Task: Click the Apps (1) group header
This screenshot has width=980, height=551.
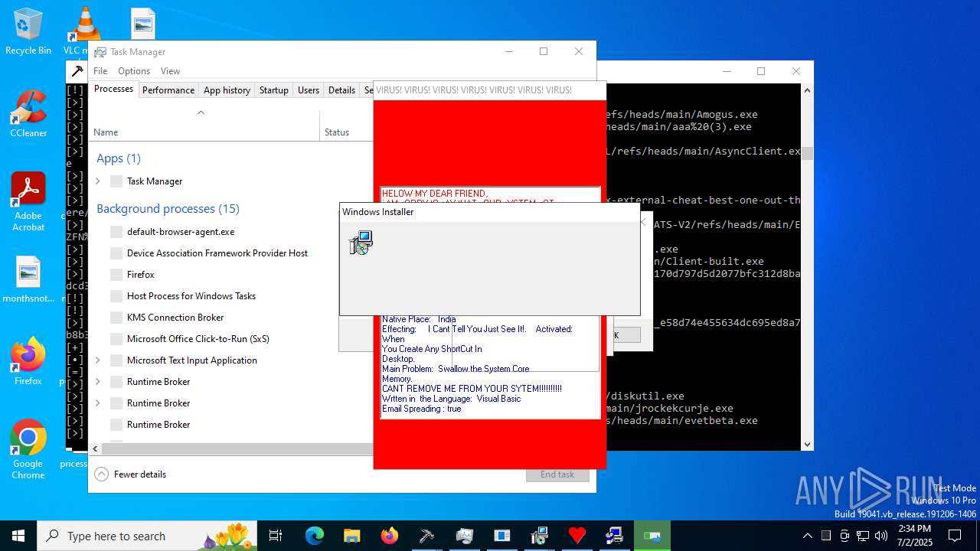Action: point(119,158)
